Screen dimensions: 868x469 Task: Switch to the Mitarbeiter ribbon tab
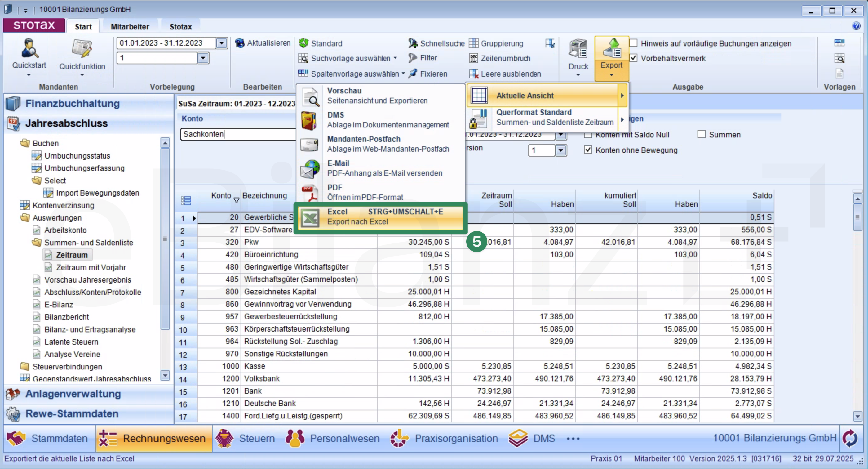(130, 27)
